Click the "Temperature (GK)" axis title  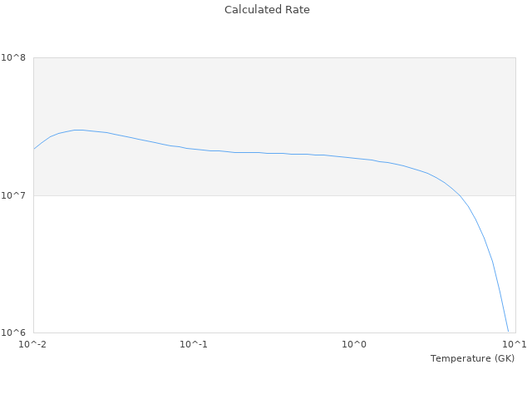[x=472, y=358]
